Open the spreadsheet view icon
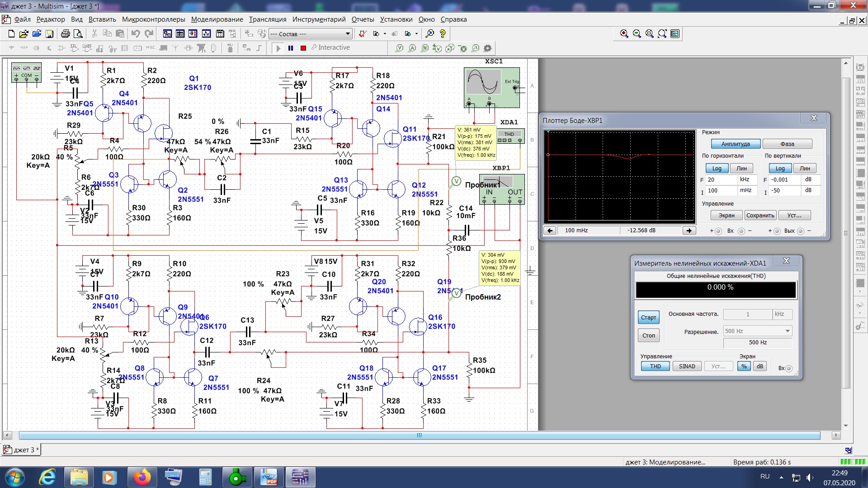This screenshot has height=488, width=868. coord(180,34)
